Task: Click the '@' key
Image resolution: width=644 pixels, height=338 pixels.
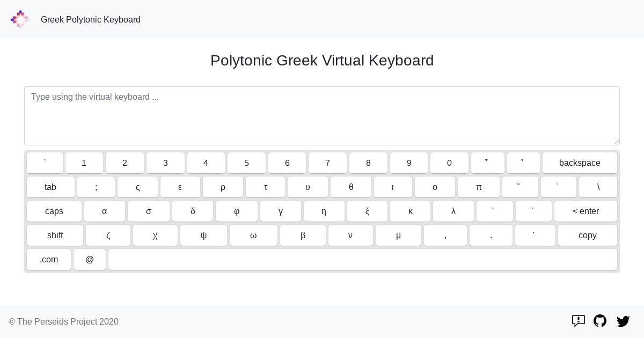Action: click(x=90, y=260)
